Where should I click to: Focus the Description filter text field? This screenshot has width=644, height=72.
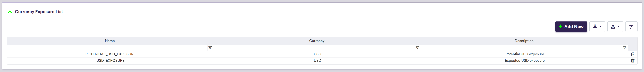[521, 48]
